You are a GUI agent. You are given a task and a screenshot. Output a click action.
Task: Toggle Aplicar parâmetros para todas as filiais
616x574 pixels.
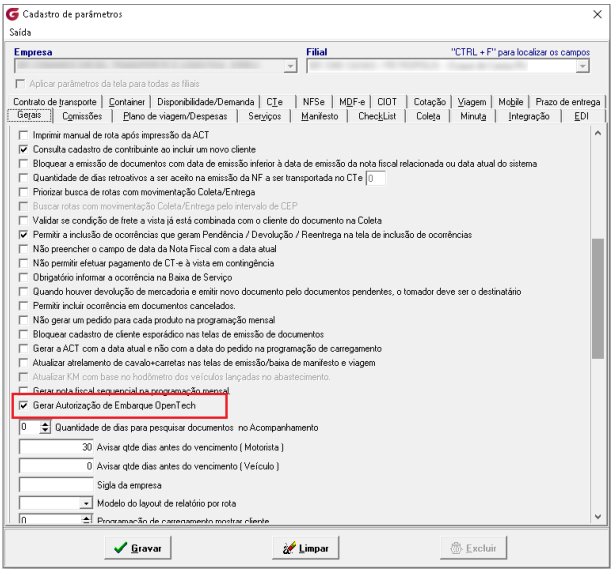pos(20,84)
